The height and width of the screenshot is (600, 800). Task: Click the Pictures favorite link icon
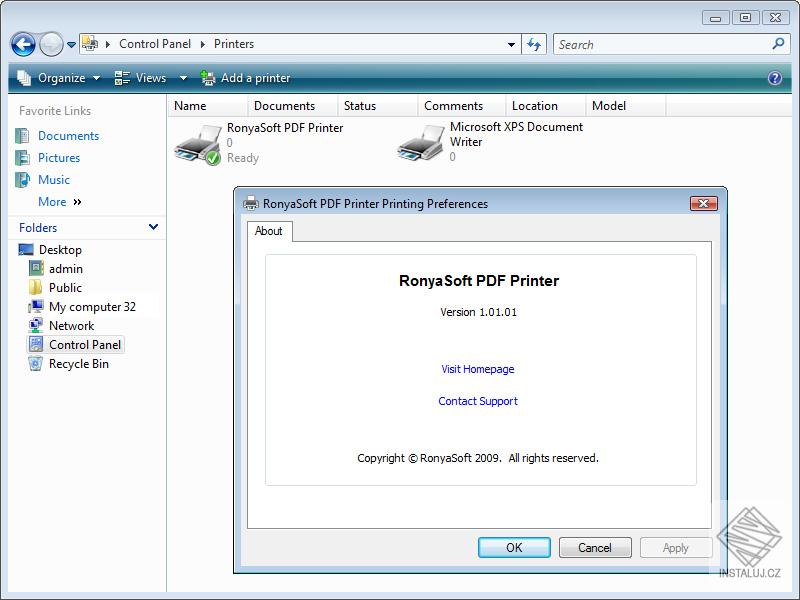(22, 158)
